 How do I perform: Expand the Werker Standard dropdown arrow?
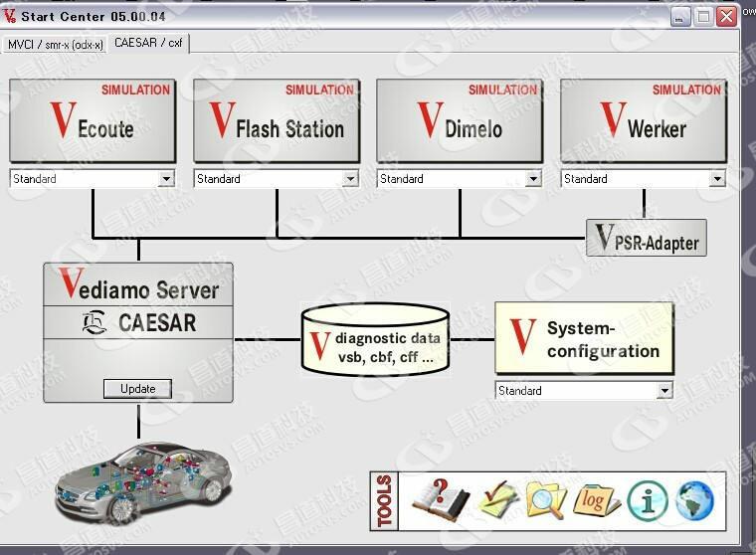pyautogui.click(x=717, y=179)
